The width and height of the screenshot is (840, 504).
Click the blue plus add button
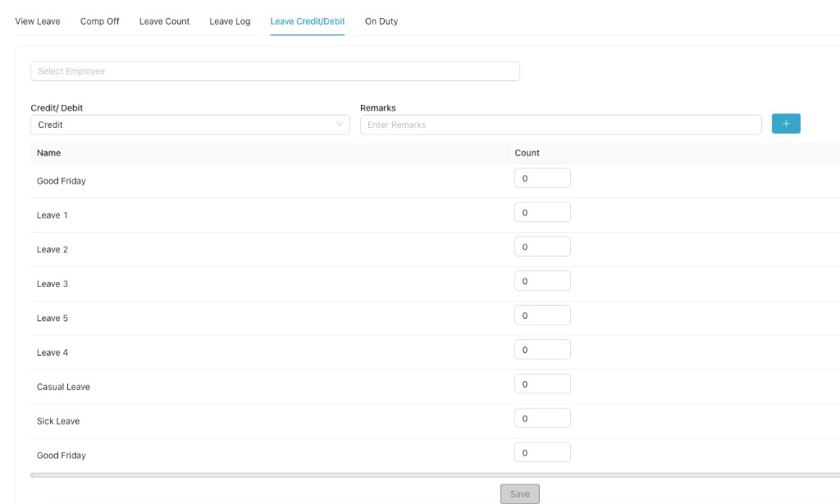pyautogui.click(x=786, y=123)
